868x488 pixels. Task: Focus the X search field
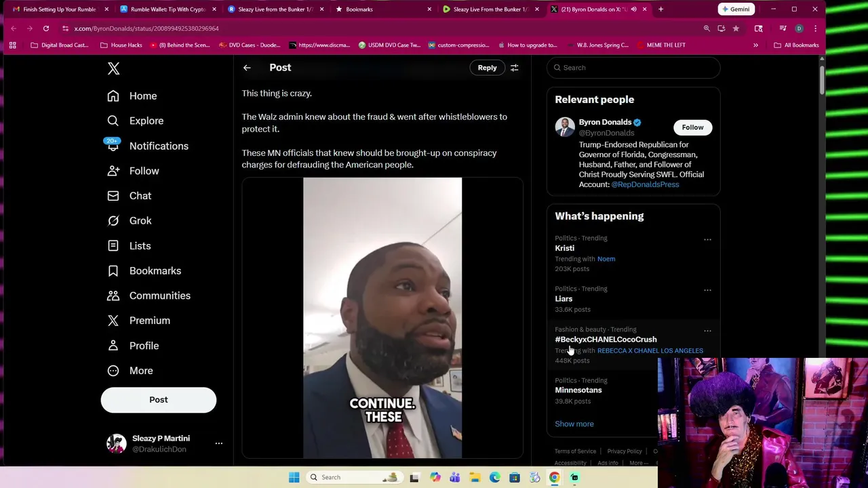tap(633, 68)
